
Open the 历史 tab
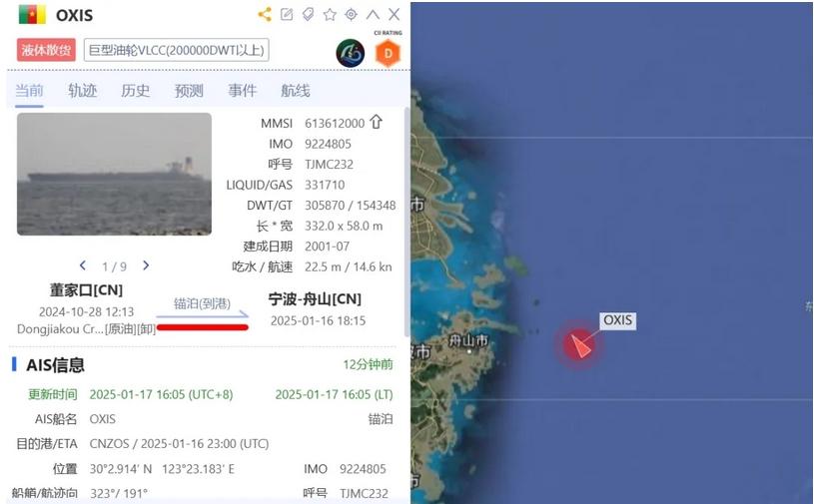136,91
